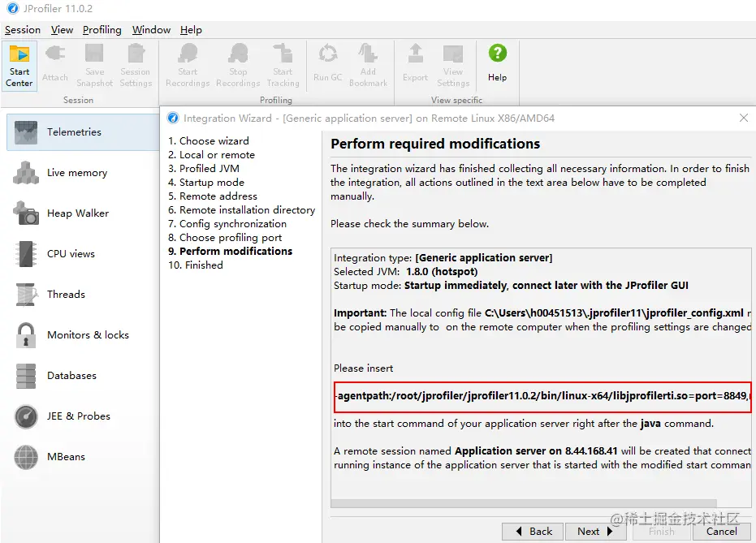756x543 pixels.
Task: Click 'Integration type: [Generic application server]' line
Action: pos(443,258)
